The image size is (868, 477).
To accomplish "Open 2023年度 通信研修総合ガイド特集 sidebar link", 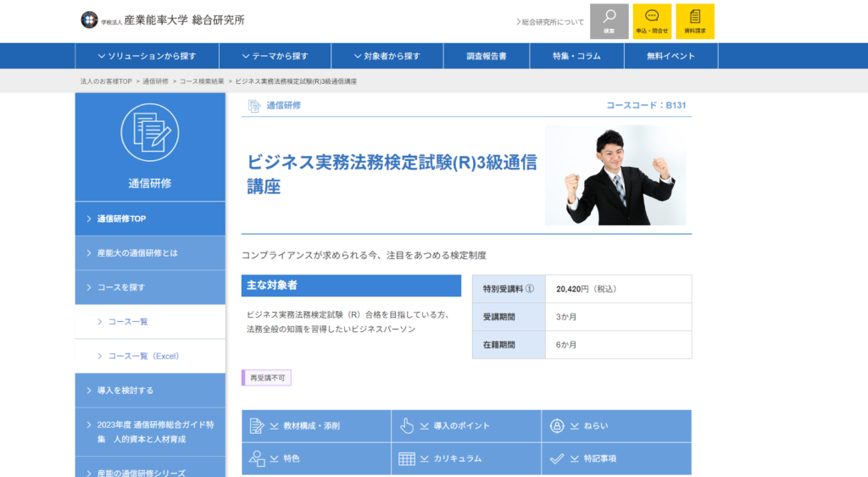I will click(150, 431).
